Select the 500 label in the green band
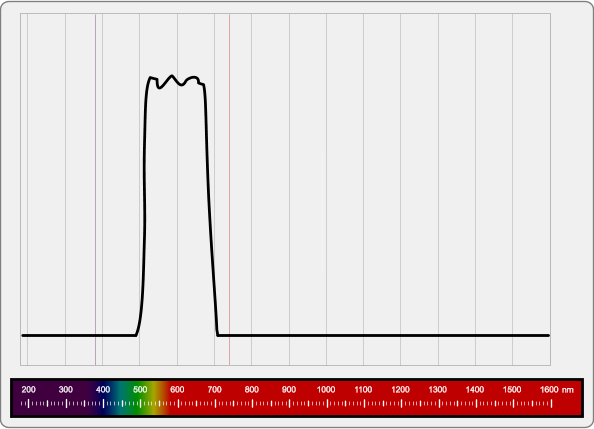The width and height of the screenshot is (594, 429). (140, 390)
